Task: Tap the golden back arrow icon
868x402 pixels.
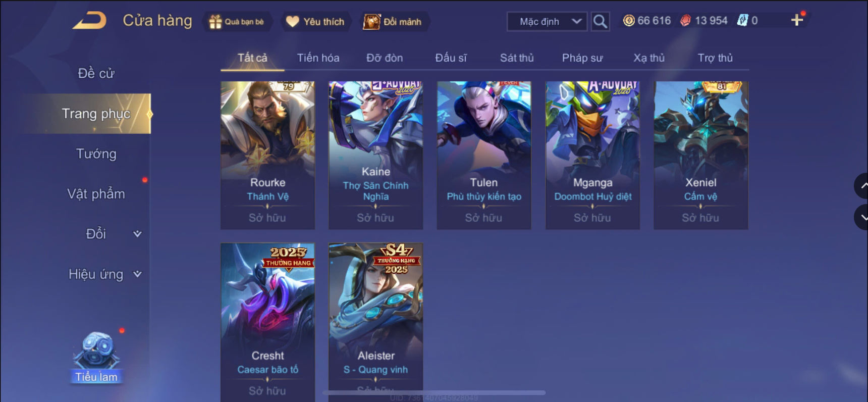Action: pyautogui.click(x=89, y=20)
